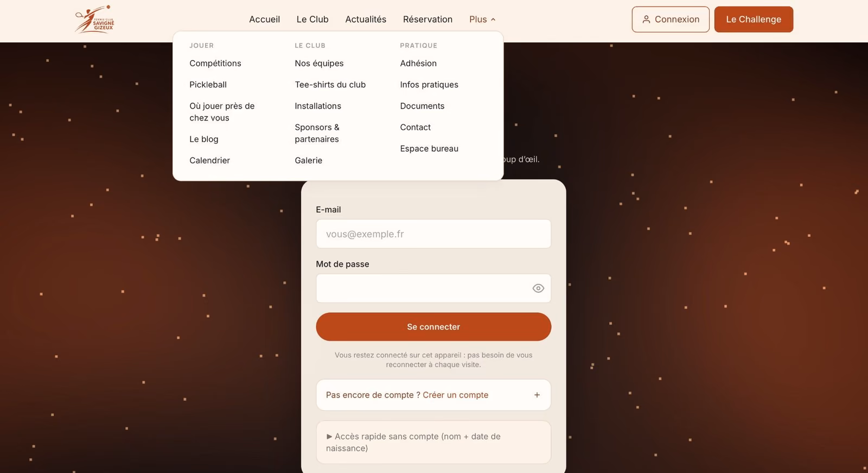Image resolution: width=868 pixels, height=473 pixels.
Task: Open Espace bureau entry
Action: (x=429, y=148)
